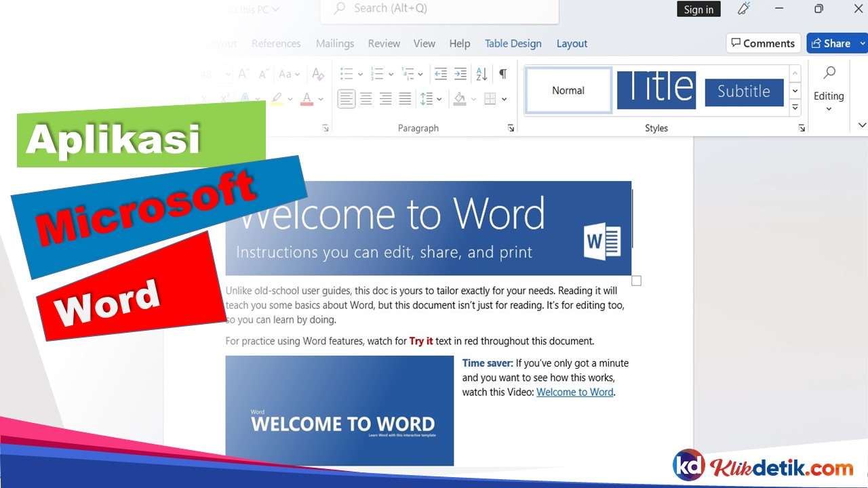Apply paragraph shading bucket
The height and width of the screenshot is (488, 868).
click(460, 99)
